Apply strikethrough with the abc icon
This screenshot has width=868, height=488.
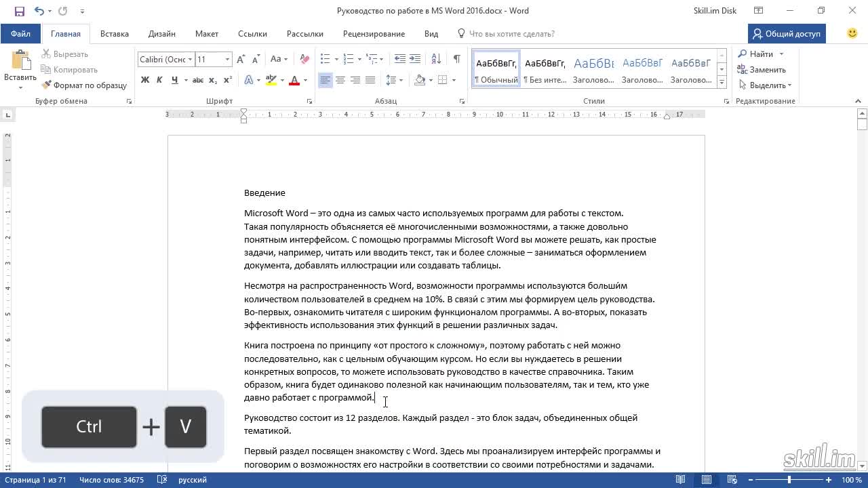point(197,80)
